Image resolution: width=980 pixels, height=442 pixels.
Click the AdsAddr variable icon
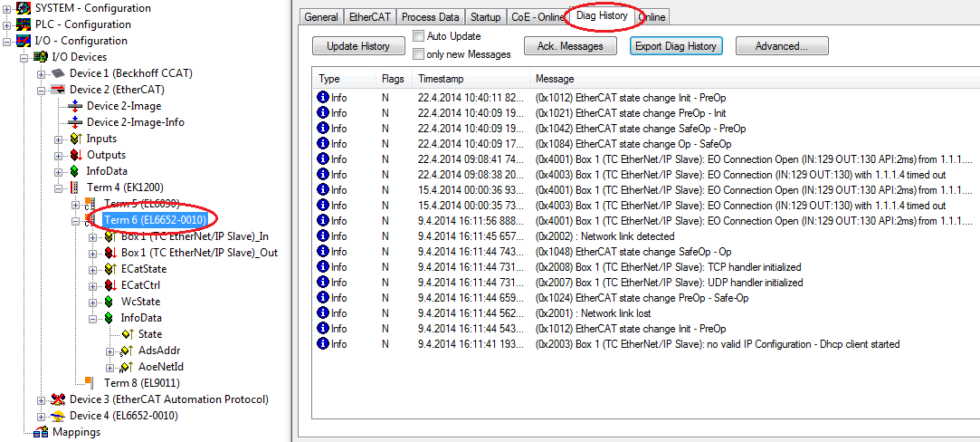point(128,351)
